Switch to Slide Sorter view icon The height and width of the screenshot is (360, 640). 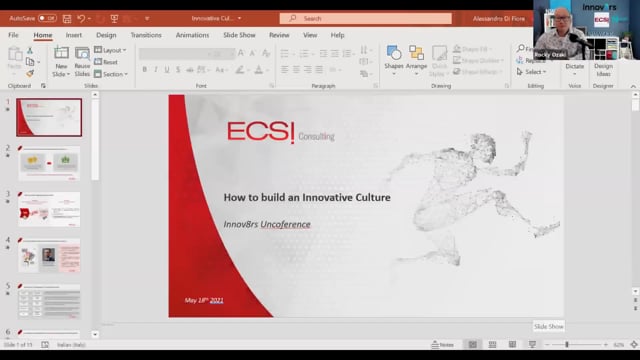[x=493, y=345]
